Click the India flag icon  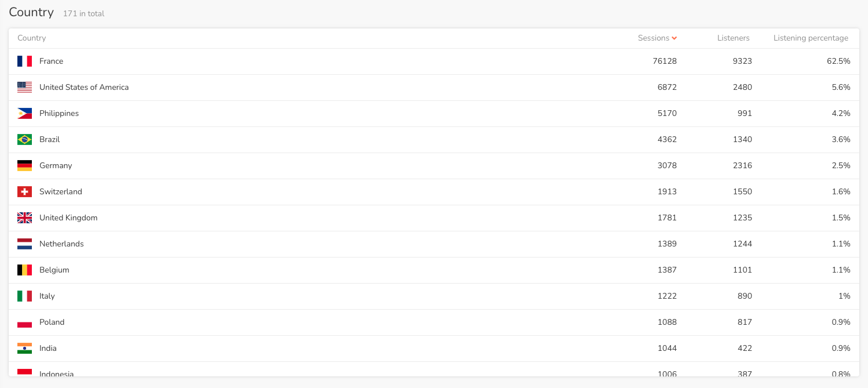pyautogui.click(x=24, y=348)
